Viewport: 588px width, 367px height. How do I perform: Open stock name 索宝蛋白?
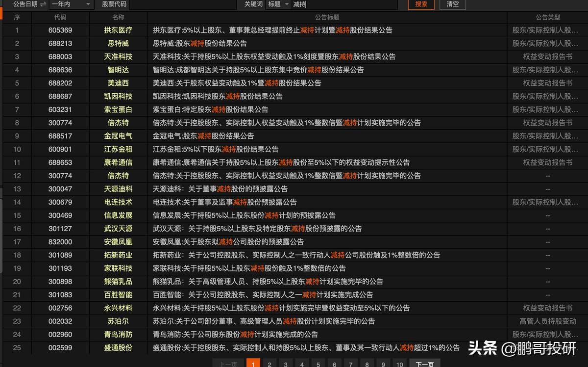[118, 110]
